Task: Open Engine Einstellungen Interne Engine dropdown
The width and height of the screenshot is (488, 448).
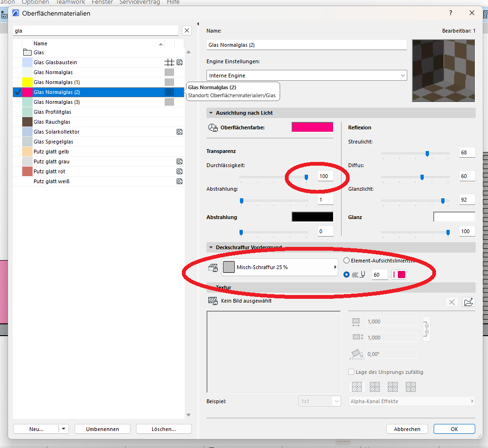Action: tap(307, 76)
